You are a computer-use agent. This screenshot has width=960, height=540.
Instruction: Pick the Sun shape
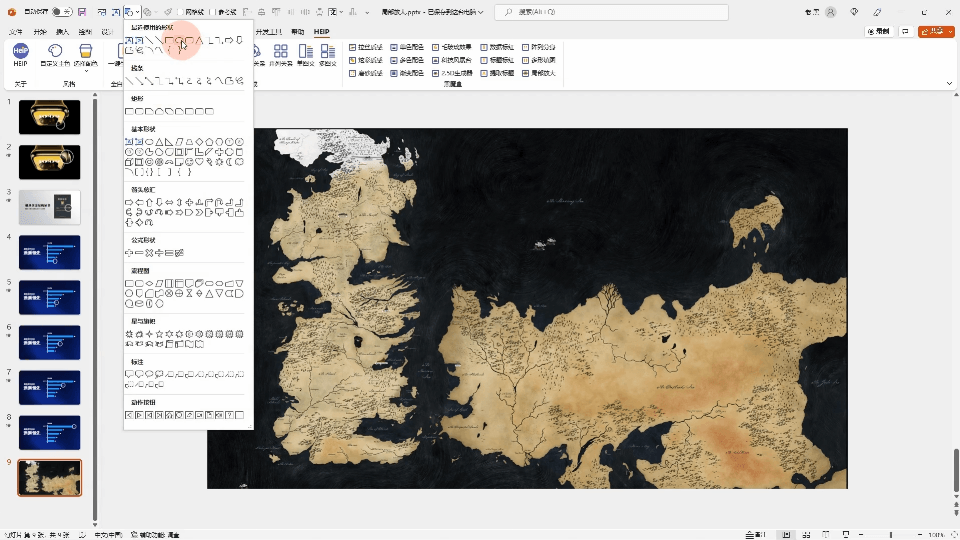tap(219, 162)
